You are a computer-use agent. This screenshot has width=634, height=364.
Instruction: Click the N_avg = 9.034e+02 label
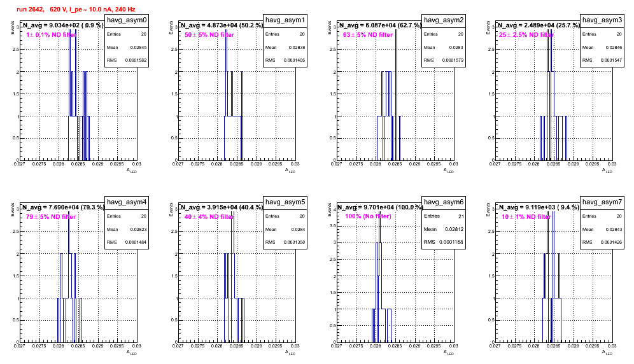(62, 25)
